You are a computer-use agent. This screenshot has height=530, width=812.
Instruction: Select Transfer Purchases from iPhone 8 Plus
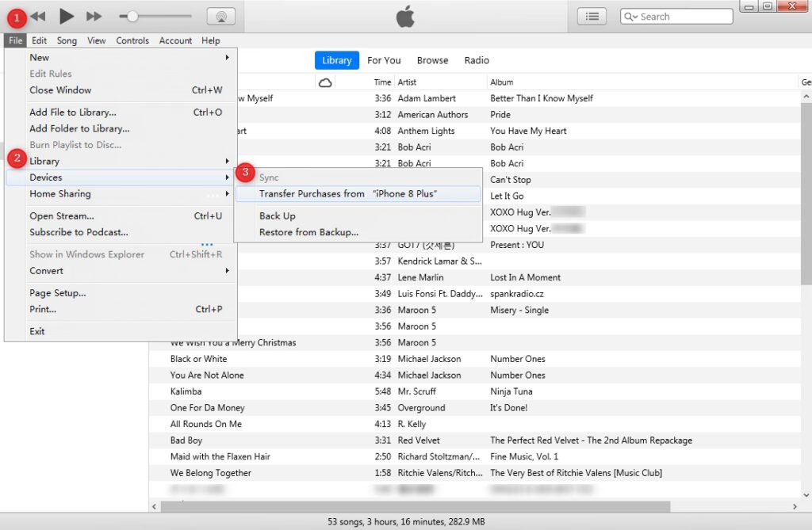click(x=348, y=193)
